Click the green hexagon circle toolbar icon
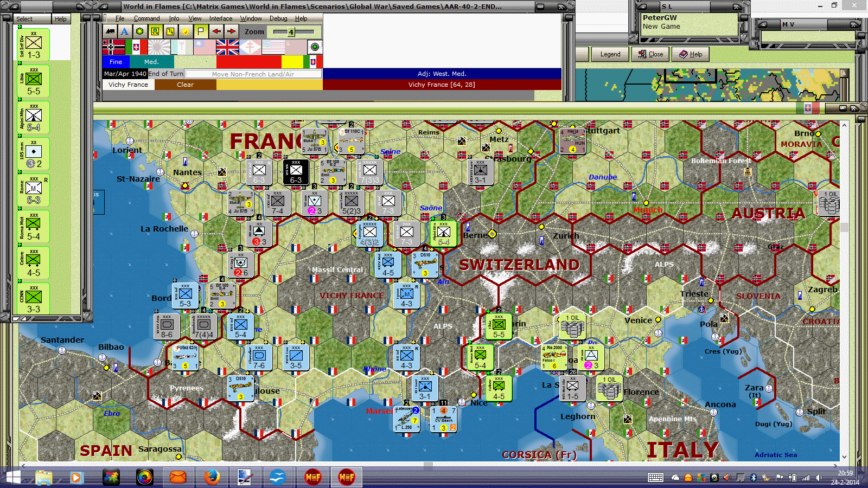This screenshot has height=488, width=868. pos(139,31)
